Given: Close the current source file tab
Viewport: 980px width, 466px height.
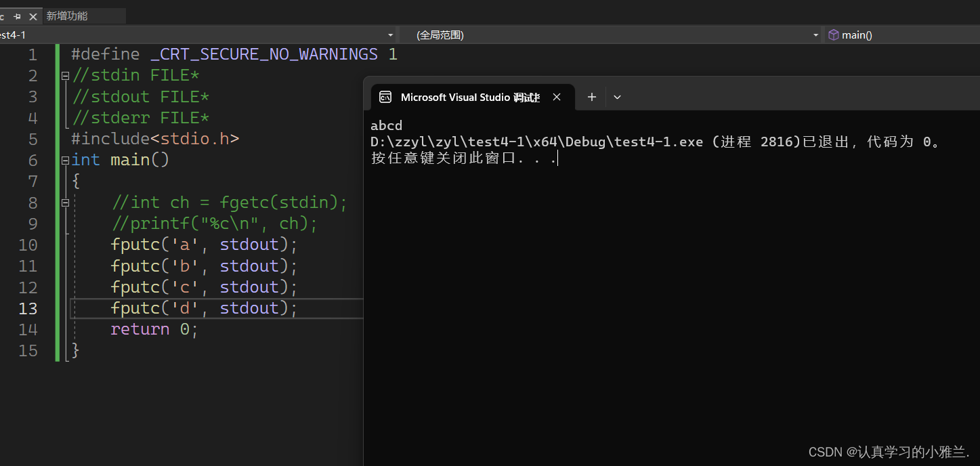Looking at the screenshot, I should pyautogui.click(x=33, y=16).
